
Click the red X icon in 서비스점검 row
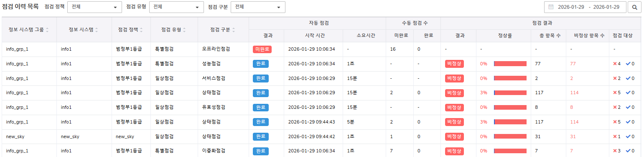[x=615, y=78]
